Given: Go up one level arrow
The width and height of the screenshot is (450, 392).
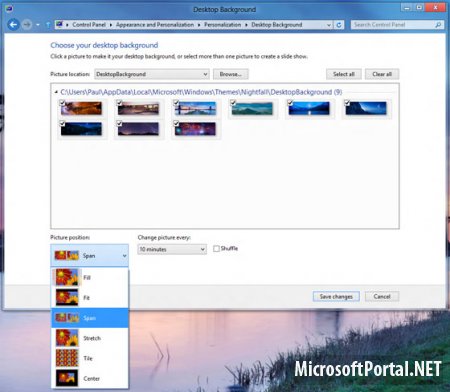Looking at the screenshot, I should 48,25.
